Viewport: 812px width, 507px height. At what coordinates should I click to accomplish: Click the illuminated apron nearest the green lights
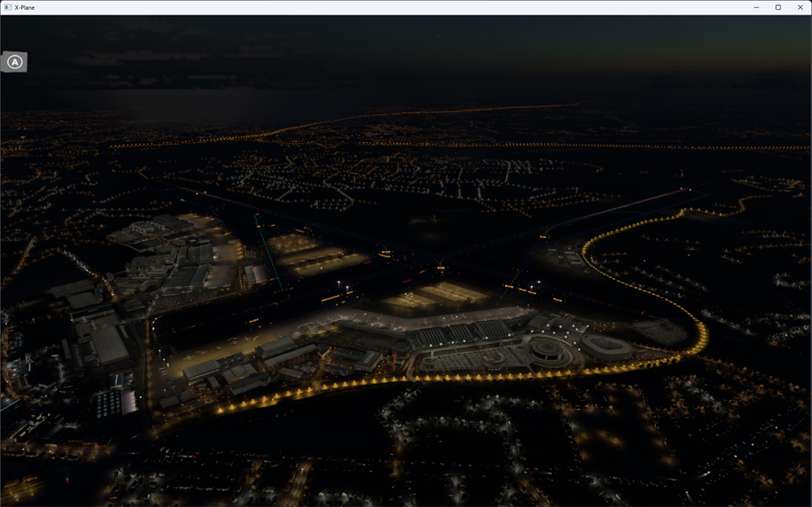click(x=304, y=253)
